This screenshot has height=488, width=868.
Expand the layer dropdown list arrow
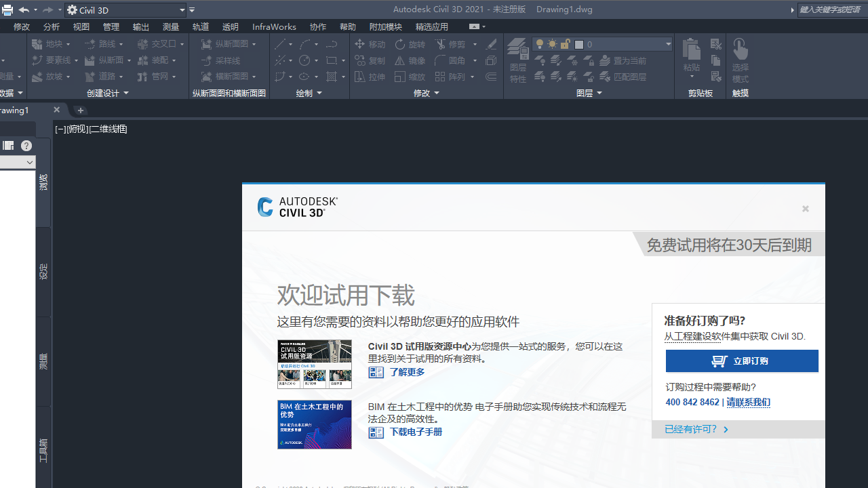[x=668, y=44]
